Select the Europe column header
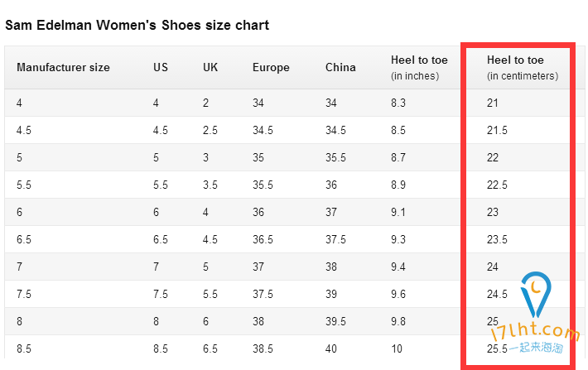 click(271, 68)
